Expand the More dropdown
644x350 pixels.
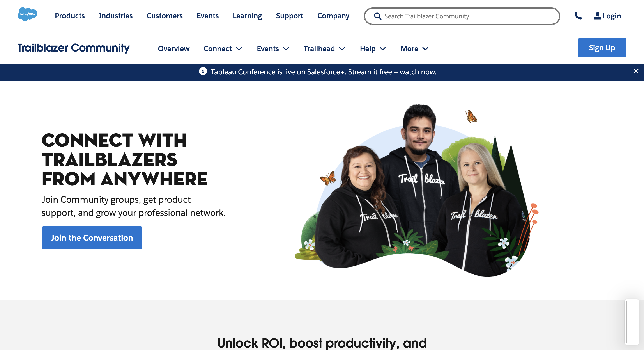(414, 48)
